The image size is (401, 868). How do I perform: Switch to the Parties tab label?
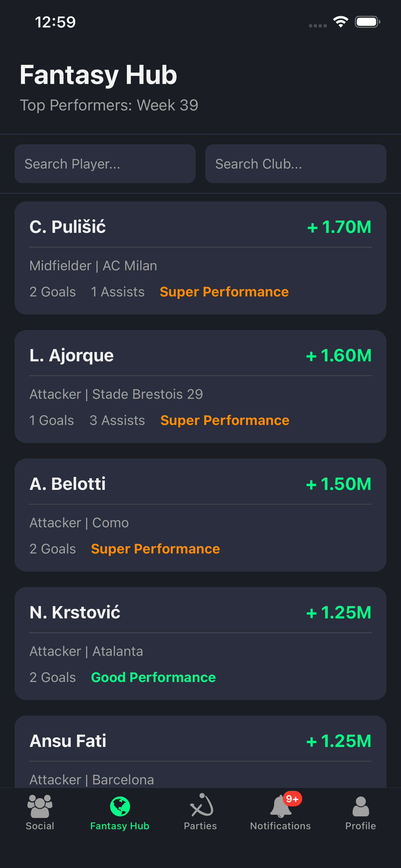click(200, 826)
